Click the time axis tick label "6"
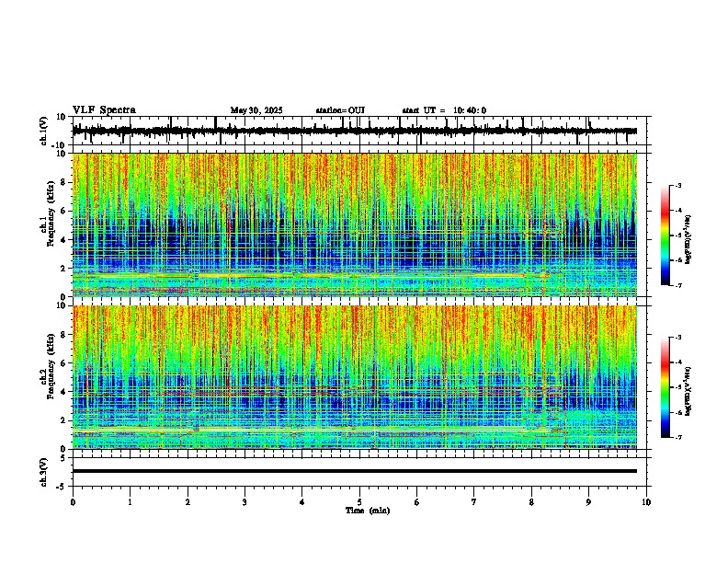The width and height of the screenshot is (728, 563). click(417, 502)
